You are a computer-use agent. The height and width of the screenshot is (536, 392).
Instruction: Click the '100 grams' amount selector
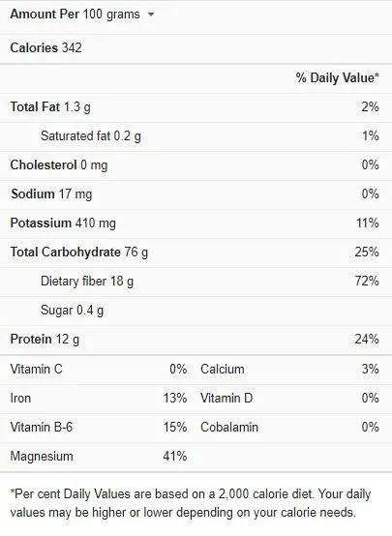click(x=111, y=15)
